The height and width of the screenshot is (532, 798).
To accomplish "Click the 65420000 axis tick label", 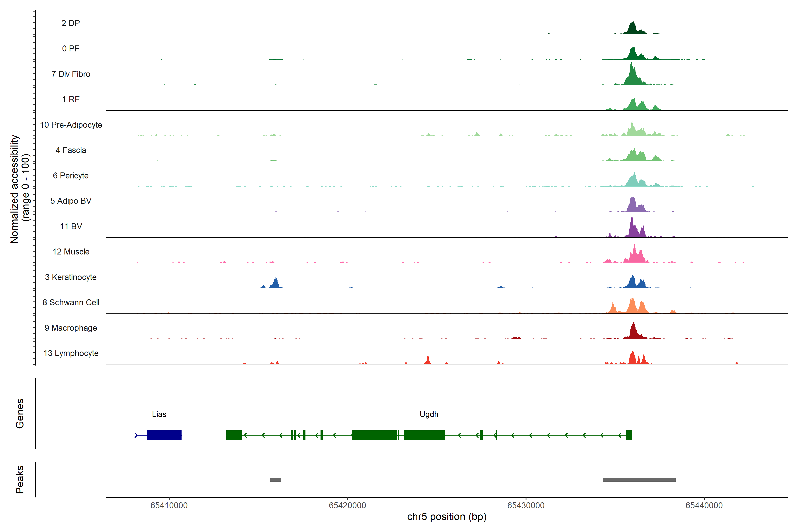I will click(347, 506).
